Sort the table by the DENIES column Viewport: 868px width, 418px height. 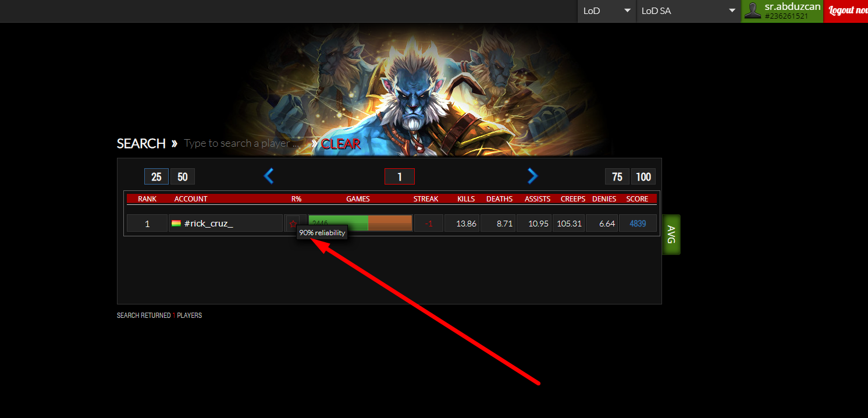click(604, 199)
